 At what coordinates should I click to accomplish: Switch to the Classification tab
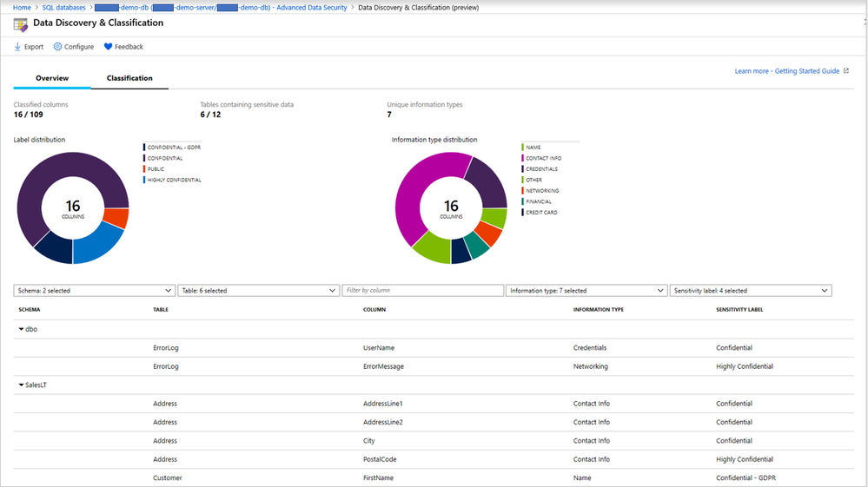point(129,78)
